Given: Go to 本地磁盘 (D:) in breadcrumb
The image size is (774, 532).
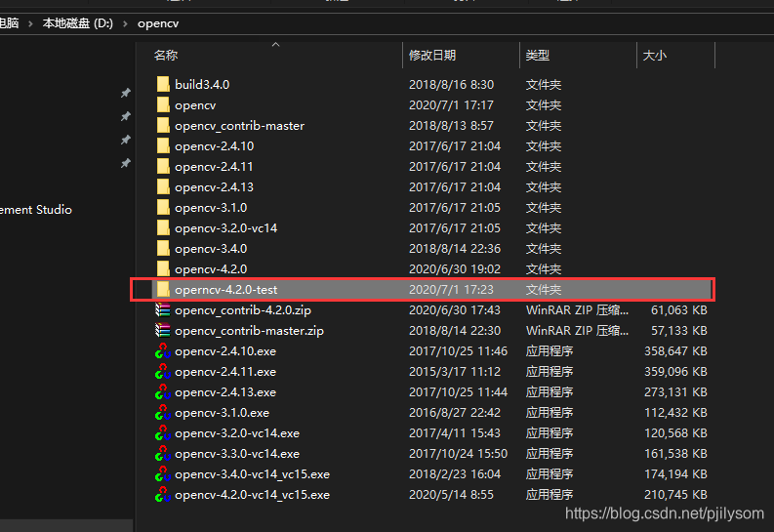Looking at the screenshot, I should pos(77,23).
